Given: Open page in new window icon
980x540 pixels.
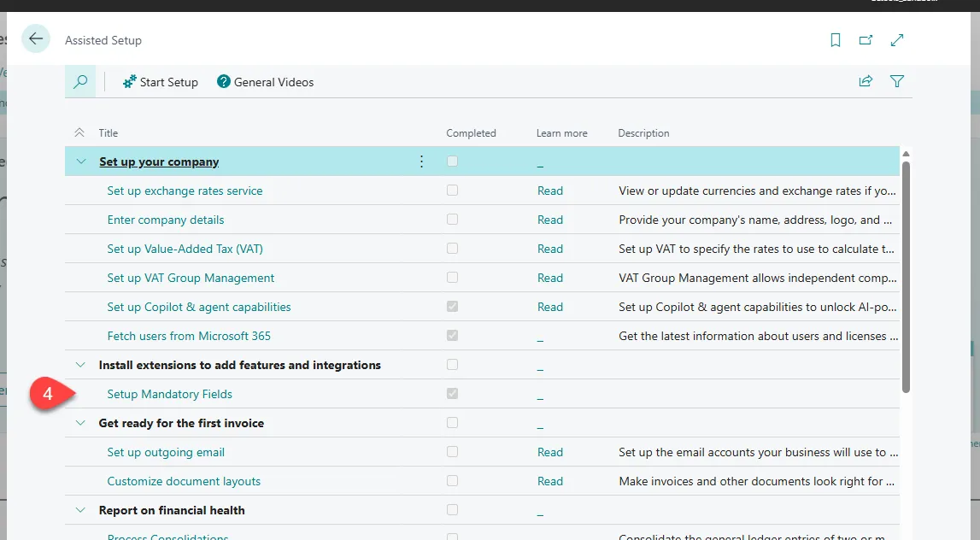Looking at the screenshot, I should tap(866, 40).
